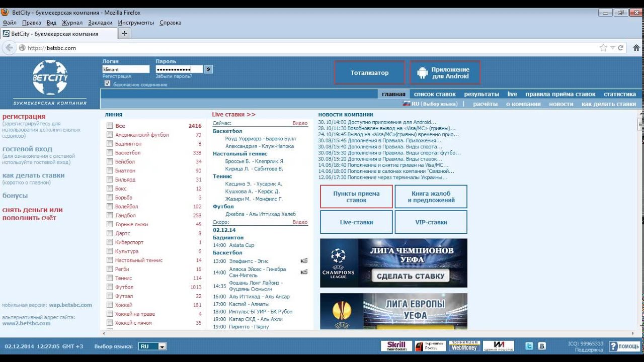Enable the Теннис checkbox
Screen dimensions: 644x362
[x=110, y=278]
